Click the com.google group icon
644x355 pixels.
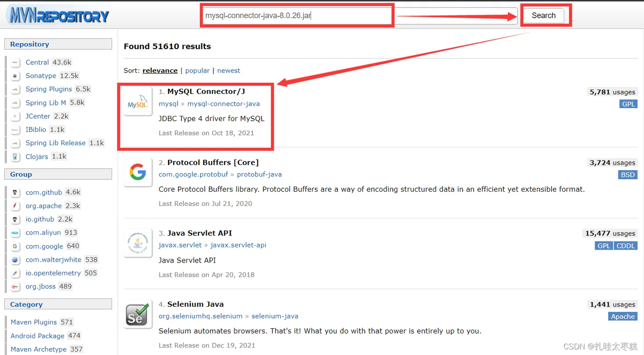coord(16,246)
